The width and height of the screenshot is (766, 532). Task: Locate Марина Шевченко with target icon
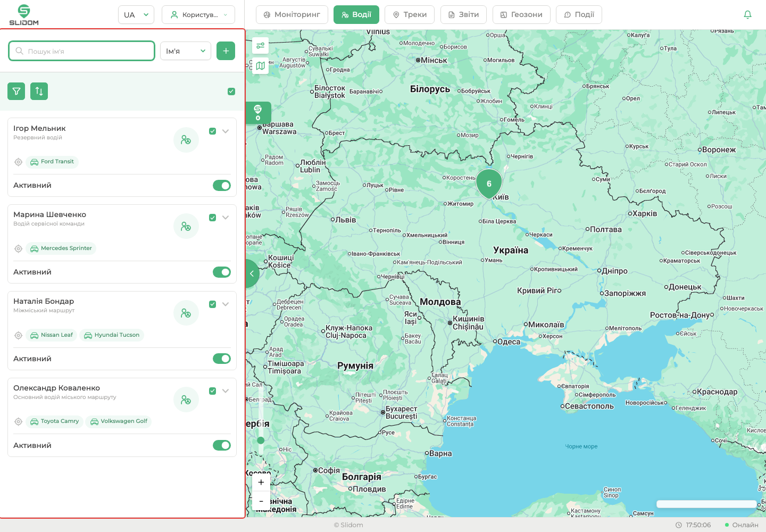point(18,248)
